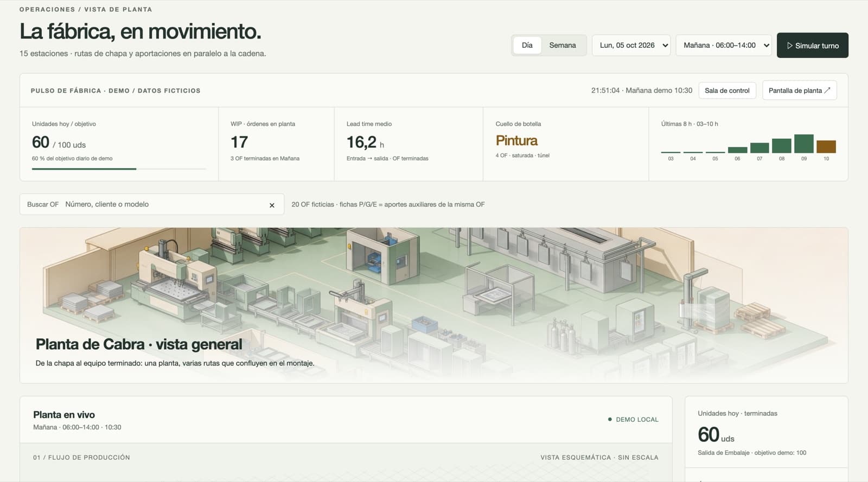Image resolution: width=868 pixels, height=482 pixels.
Task: Click the Simular turno button
Action: pyautogui.click(x=812, y=46)
